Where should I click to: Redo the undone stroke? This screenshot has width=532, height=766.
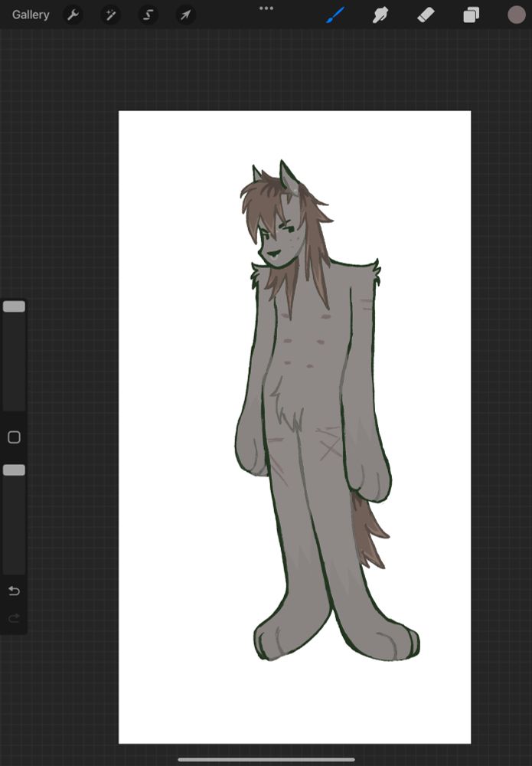tap(14, 618)
